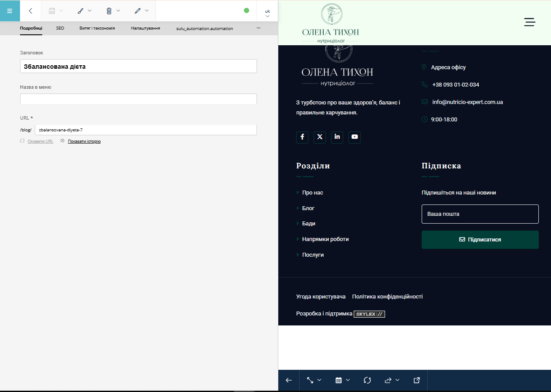Show more tabs via the ellipsis

coord(258,28)
